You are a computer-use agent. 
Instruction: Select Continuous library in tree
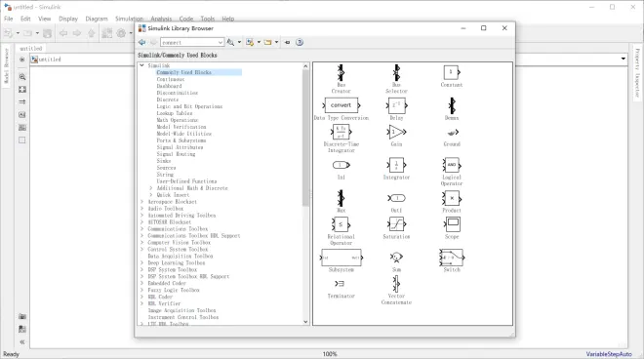(171, 79)
